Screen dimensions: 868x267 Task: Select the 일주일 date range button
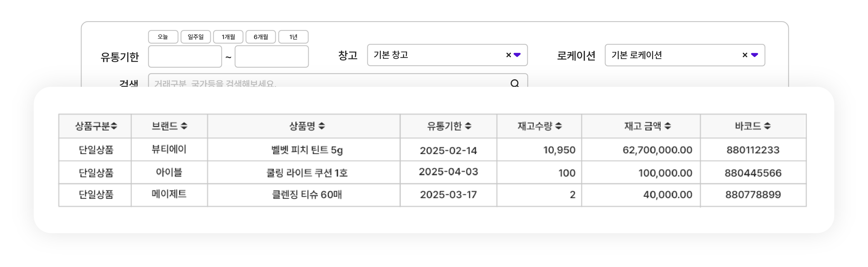pos(195,37)
